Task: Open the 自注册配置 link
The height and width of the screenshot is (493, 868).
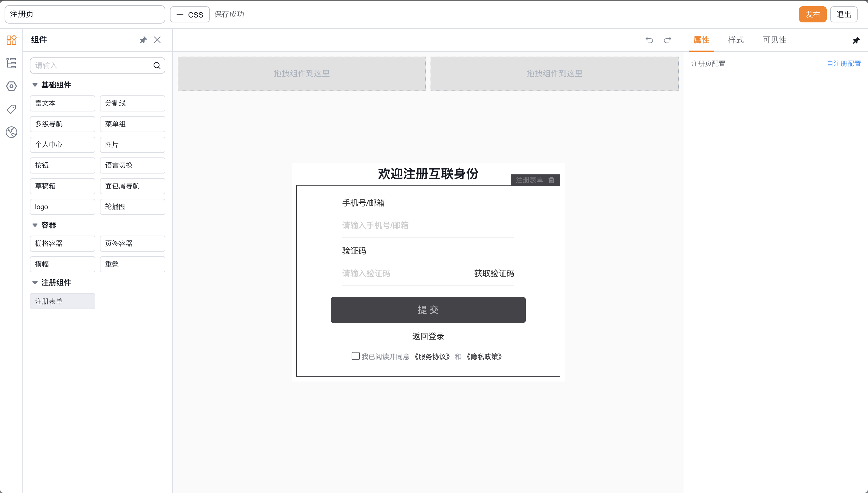Action: [x=844, y=64]
